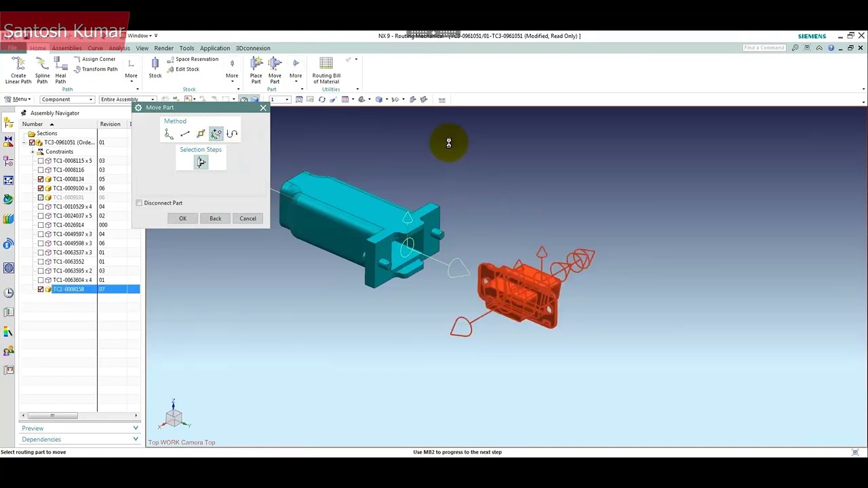Open the Entire Assembly scope dropdown

[x=127, y=100]
